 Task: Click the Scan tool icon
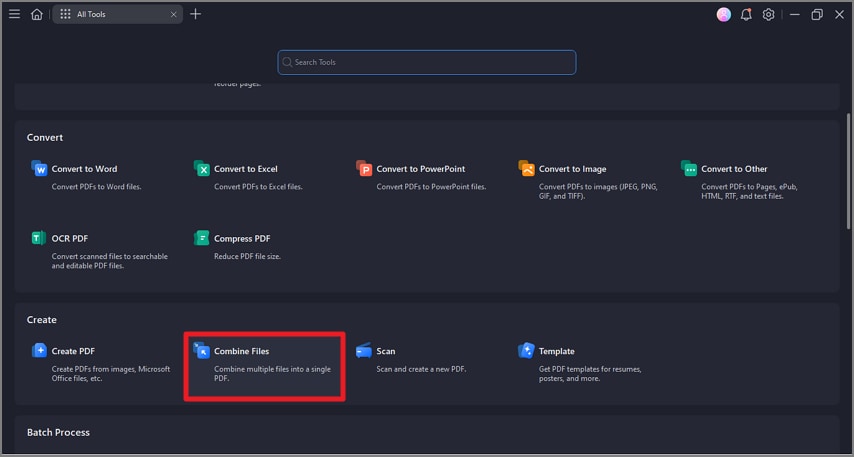point(364,351)
